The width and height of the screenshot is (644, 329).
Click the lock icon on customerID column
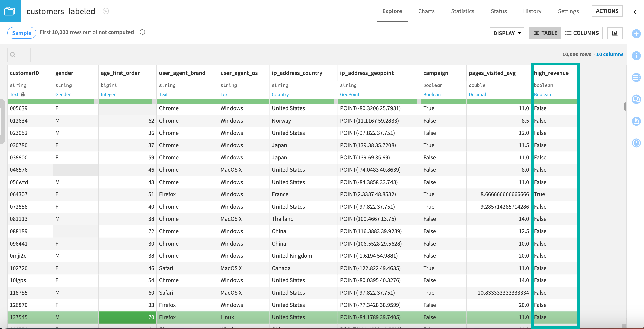[x=23, y=94]
